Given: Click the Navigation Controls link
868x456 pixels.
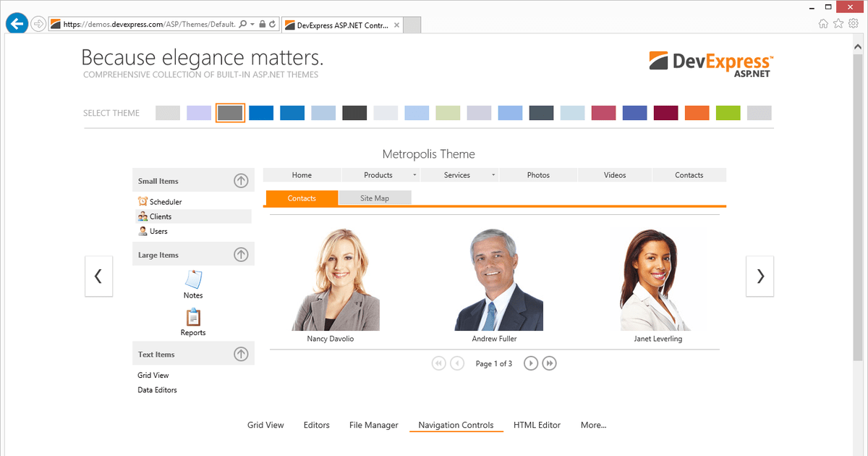Looking at the screenshot, I should pyautogui.click(x=456, y=425).
